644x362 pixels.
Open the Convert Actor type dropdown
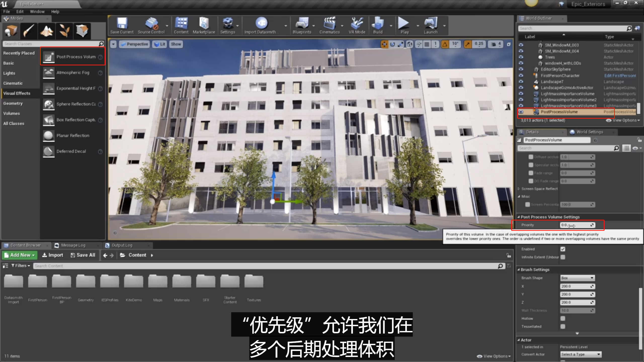point(581,354)
